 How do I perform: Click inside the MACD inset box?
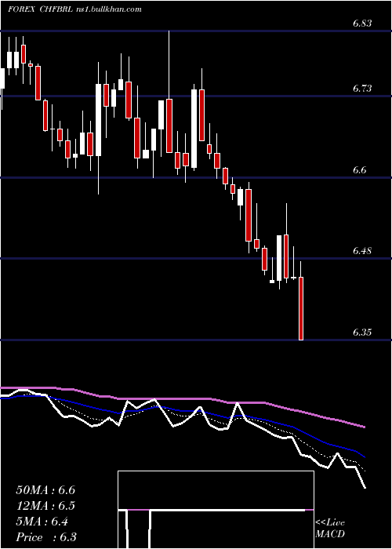pyautogui.click(x=216, y=510)
